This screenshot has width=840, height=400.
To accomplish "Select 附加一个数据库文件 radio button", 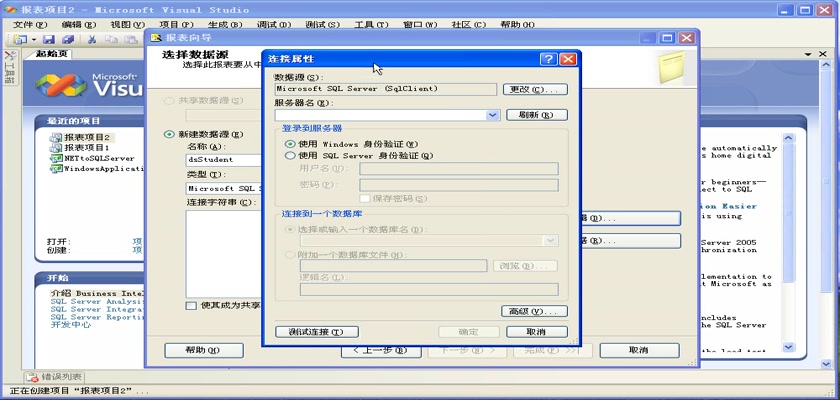I will (290, 255).
